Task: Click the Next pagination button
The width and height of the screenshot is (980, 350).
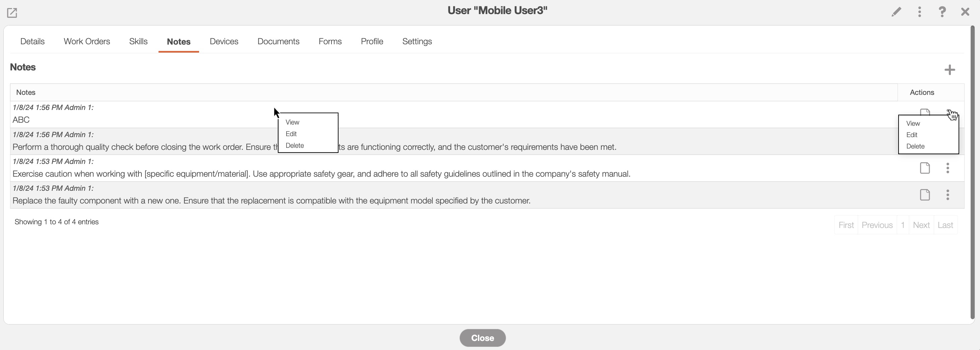Action: [921, 225]
